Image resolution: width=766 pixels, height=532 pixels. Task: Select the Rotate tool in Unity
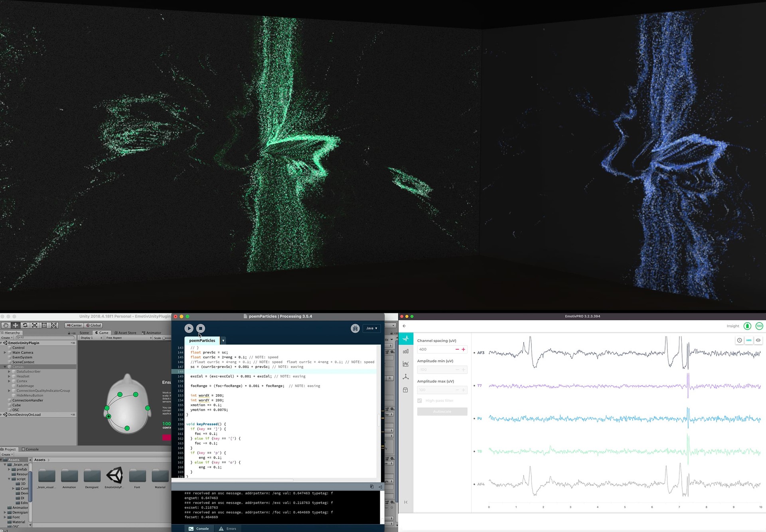pos(25,325)
